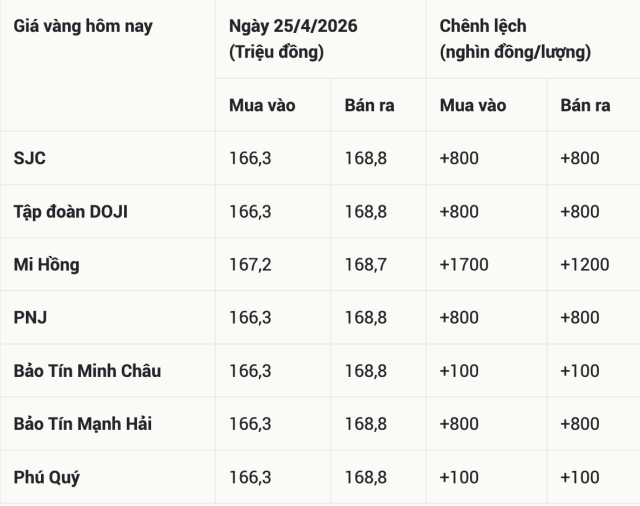This screenshot has height=506, width=640.
Task: Click the 'Giá vàng hôm nay' header cell
Action: coord(83,26)
